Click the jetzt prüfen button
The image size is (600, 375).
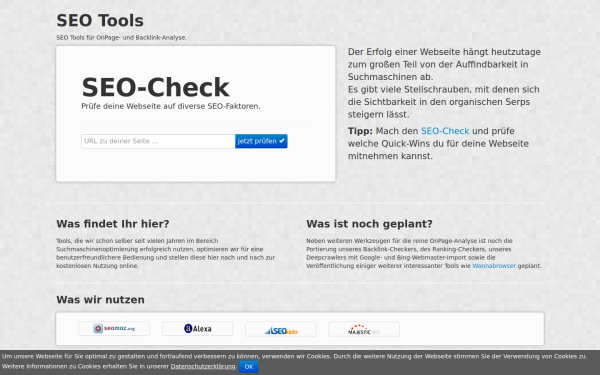click(x=261, y=141)
